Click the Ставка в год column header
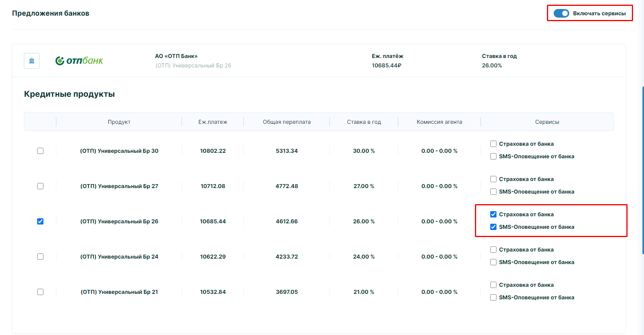 click(364, 122)
